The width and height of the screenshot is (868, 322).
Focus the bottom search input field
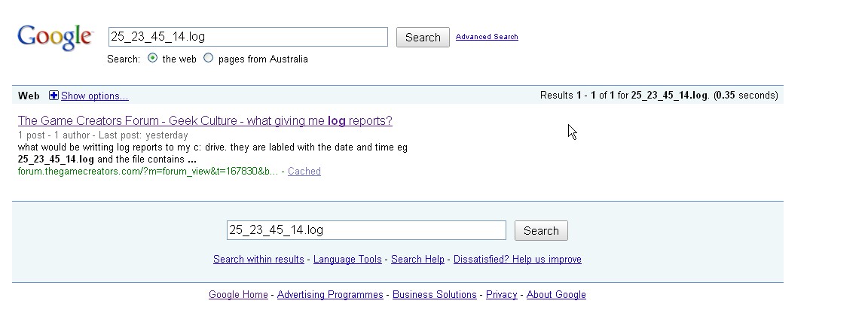[x=366, y=230]
